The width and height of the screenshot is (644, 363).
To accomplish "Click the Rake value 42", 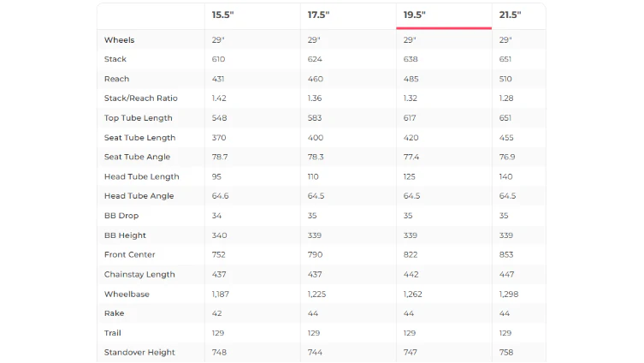I will 216,313.
